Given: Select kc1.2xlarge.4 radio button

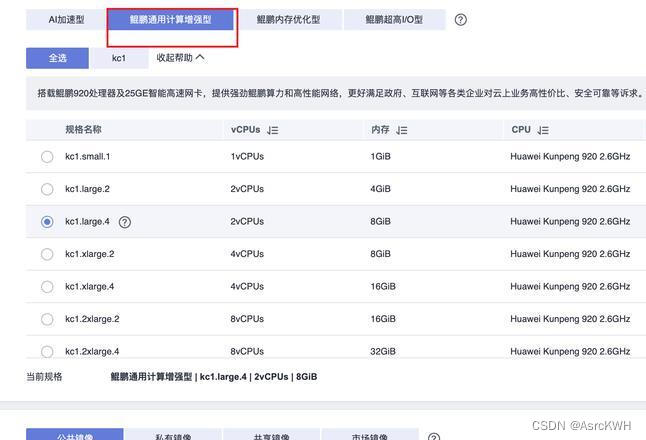Looking at the screenshot, I should [47, 351].
